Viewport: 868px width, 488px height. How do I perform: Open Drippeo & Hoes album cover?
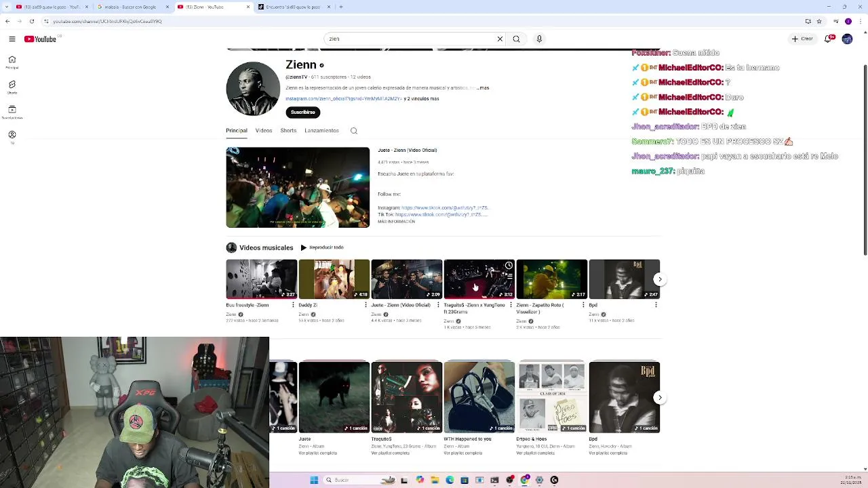(552, 397)
